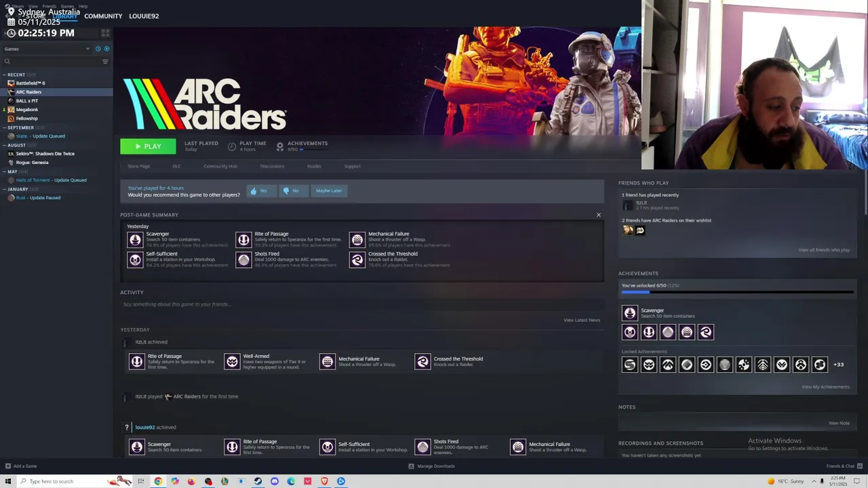This screenshot has width=868, height=488.
Task: Open View all friends who play link
Action: [x=824, y=250]
